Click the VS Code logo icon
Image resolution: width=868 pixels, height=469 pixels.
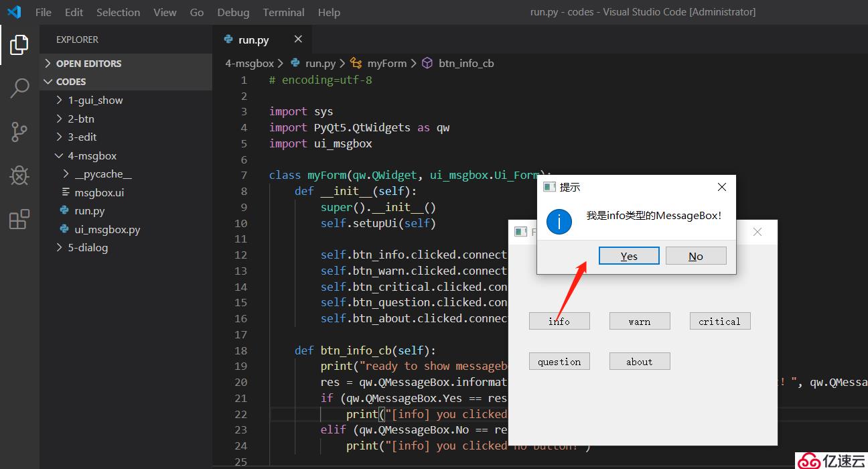pos(14,12)
